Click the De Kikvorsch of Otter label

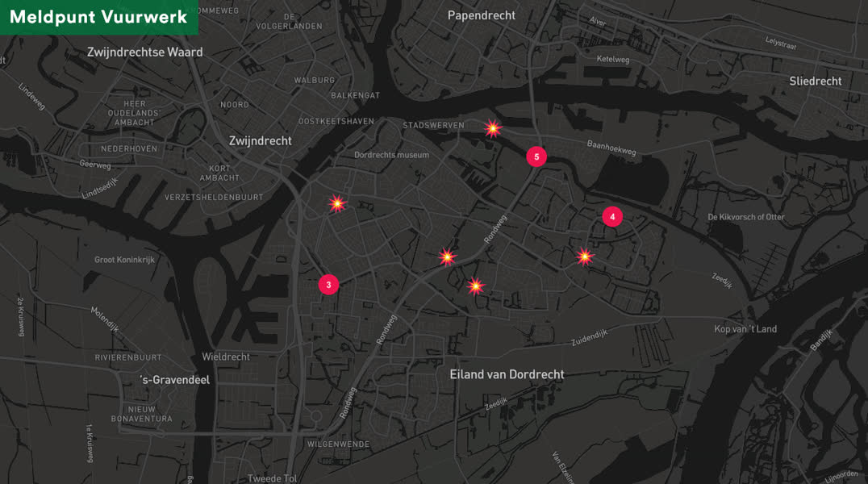coord(746,217)
